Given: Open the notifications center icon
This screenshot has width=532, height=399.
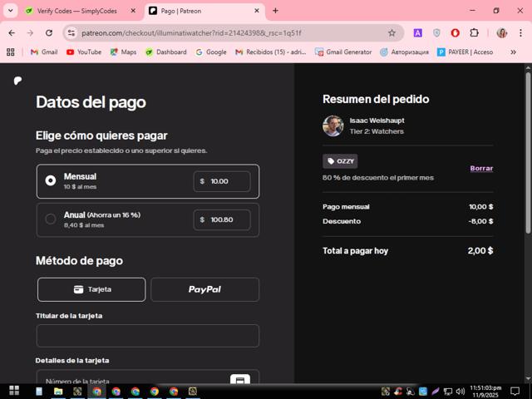Looking at the screenshot, I should (515, 392).
